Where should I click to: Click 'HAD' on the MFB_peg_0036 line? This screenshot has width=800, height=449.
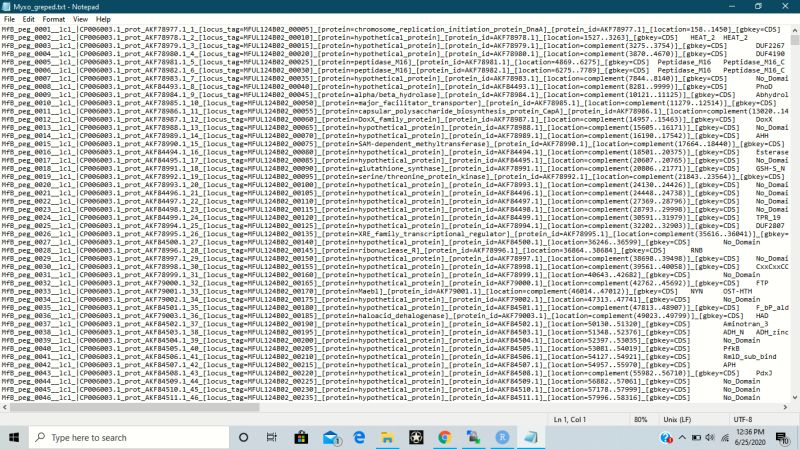click(x=762, y=315)
